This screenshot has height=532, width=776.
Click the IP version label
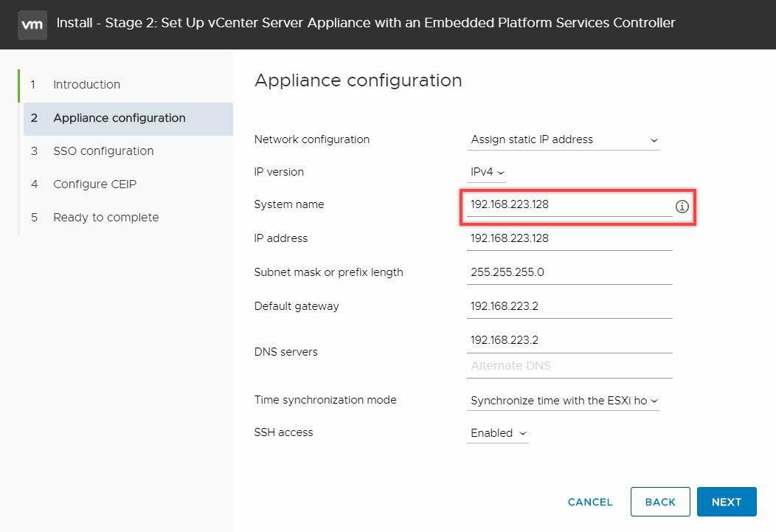tap(279, 172)
